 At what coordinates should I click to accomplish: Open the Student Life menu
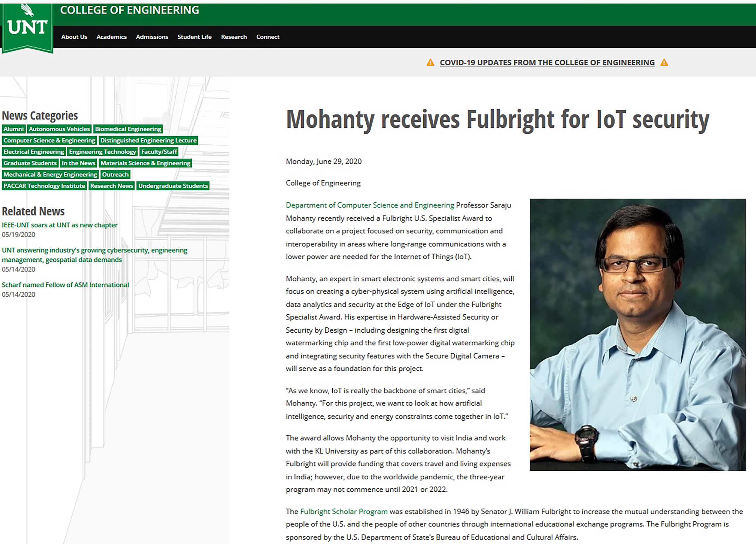194,37
